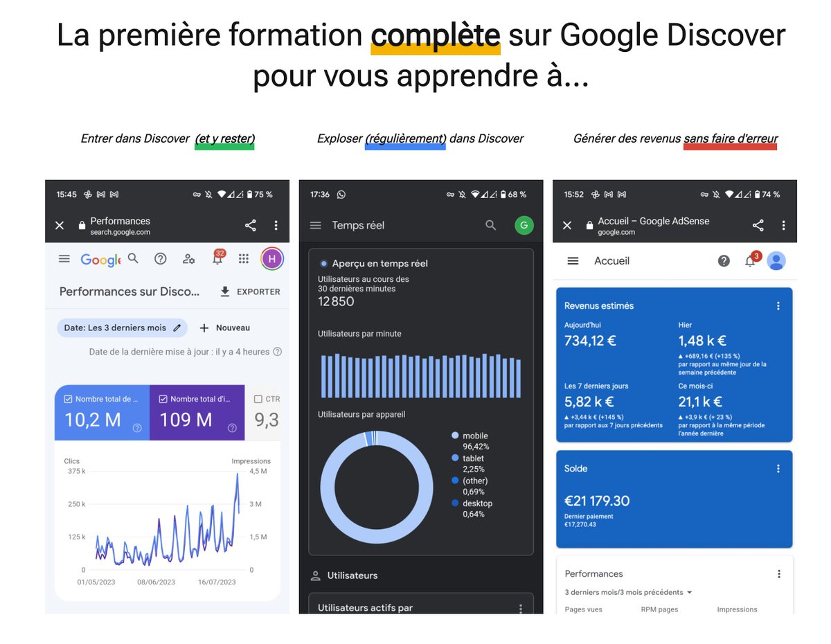Expand the '3 derniers mois/3 mois précédents' dropdown
Screen dimensions: 831x644
[x=629, y=592]
